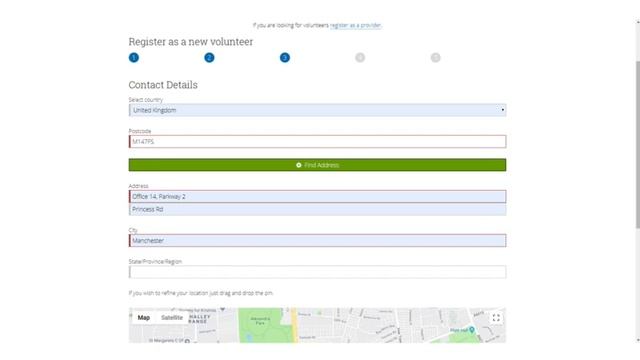Click greyed step 4 circle

point(360,58)
